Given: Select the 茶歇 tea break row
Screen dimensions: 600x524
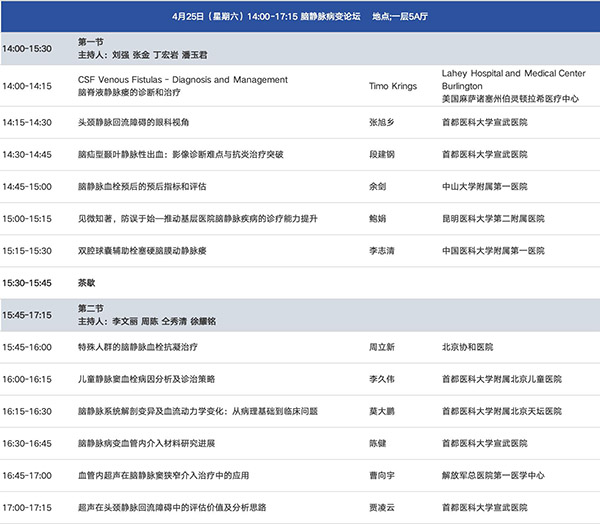Looking at the screenshot, I should [x=88, y=282].
